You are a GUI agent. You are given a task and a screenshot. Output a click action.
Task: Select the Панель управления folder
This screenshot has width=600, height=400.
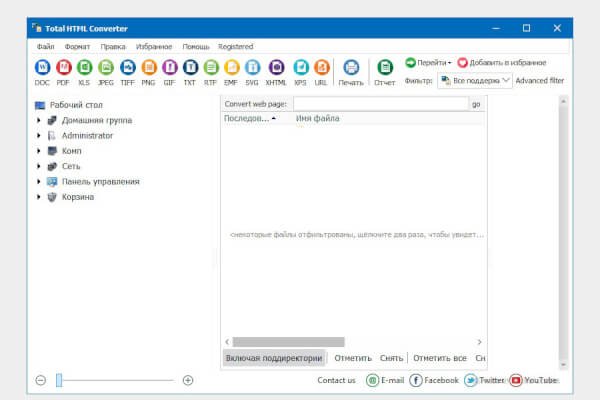coord(101,181)
